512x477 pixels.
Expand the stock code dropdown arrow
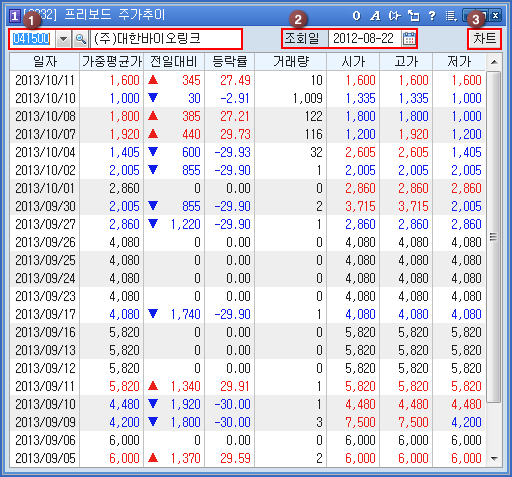click(x=63, y=39)
